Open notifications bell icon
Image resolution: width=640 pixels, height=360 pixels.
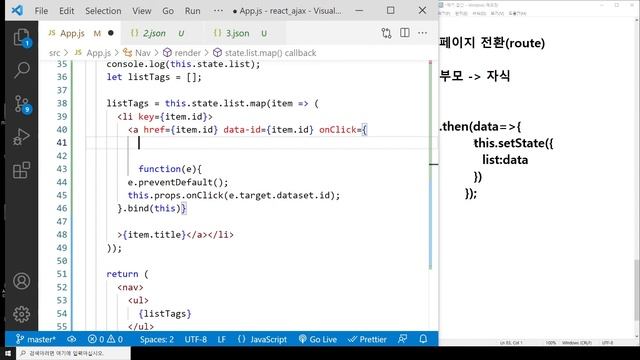pos(423,339)
